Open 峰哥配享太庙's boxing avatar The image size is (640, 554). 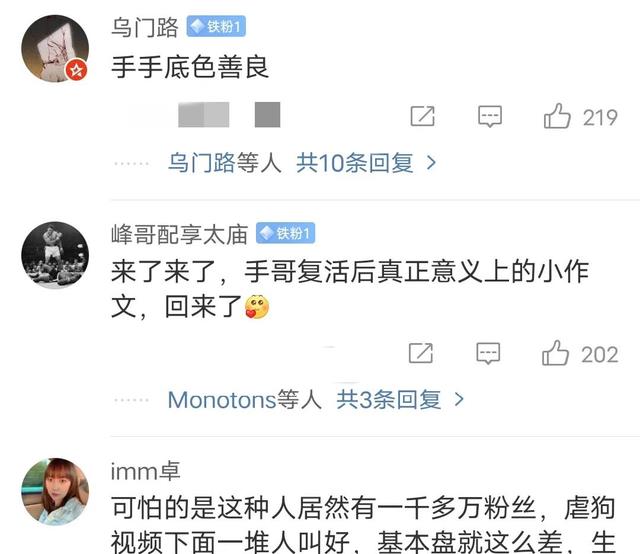tap(55, 255)
